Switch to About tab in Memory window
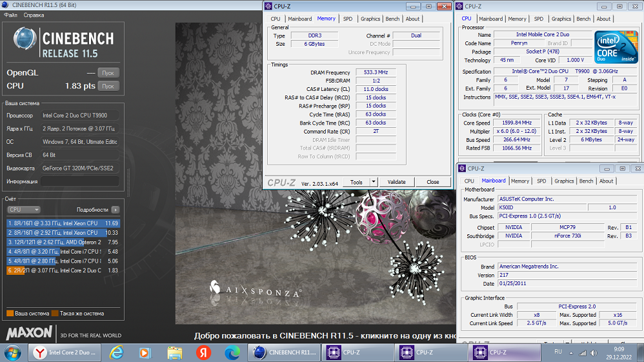Screen dimensions: 644x362 412,19
